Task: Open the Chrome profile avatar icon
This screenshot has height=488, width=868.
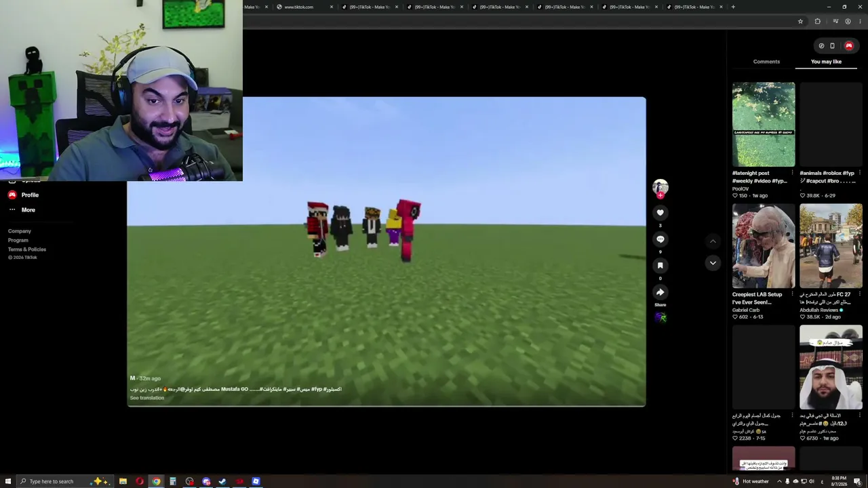Action: (848, 22)
